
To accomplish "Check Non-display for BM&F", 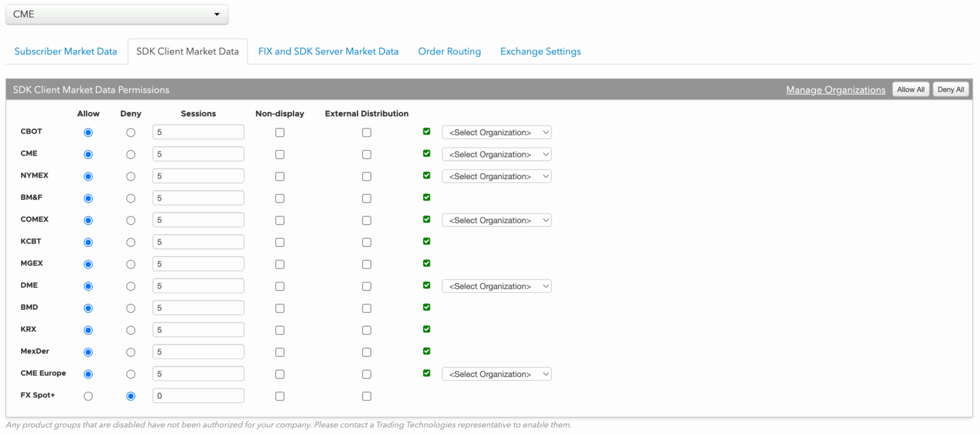I will 280,198.
